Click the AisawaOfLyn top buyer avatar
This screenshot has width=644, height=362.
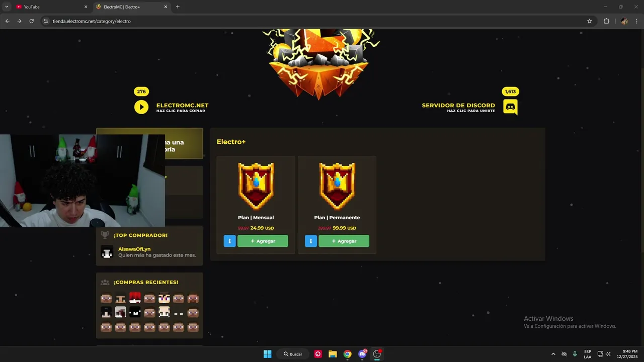pyautogui.click(x=107, y=252)
